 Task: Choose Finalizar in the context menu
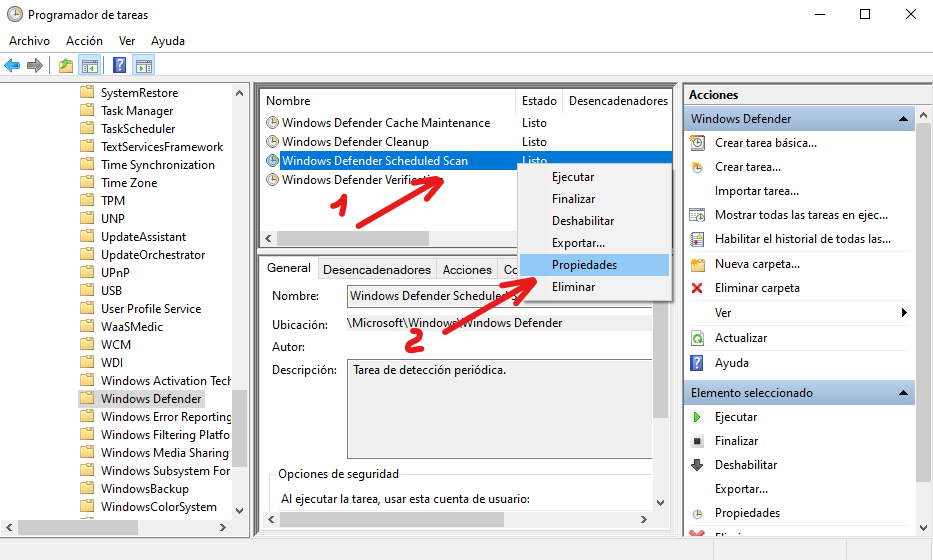coord(594,199)
